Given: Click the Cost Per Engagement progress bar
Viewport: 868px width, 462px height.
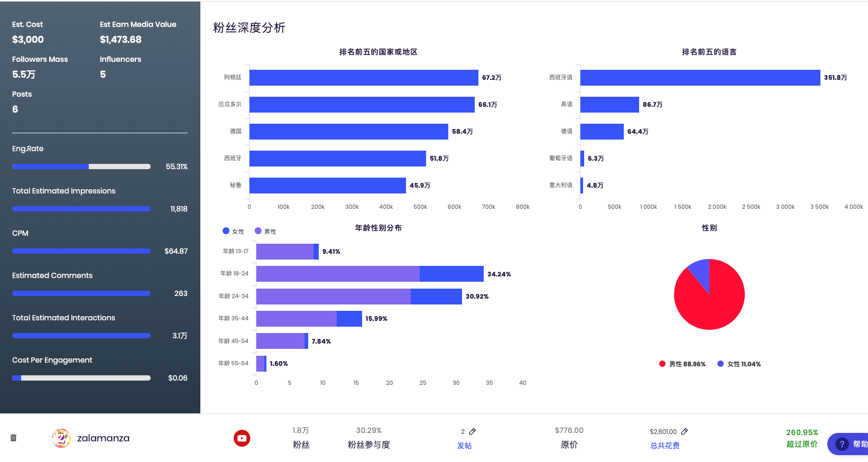Looking at the screenshot, I should (x=81, y=378).
